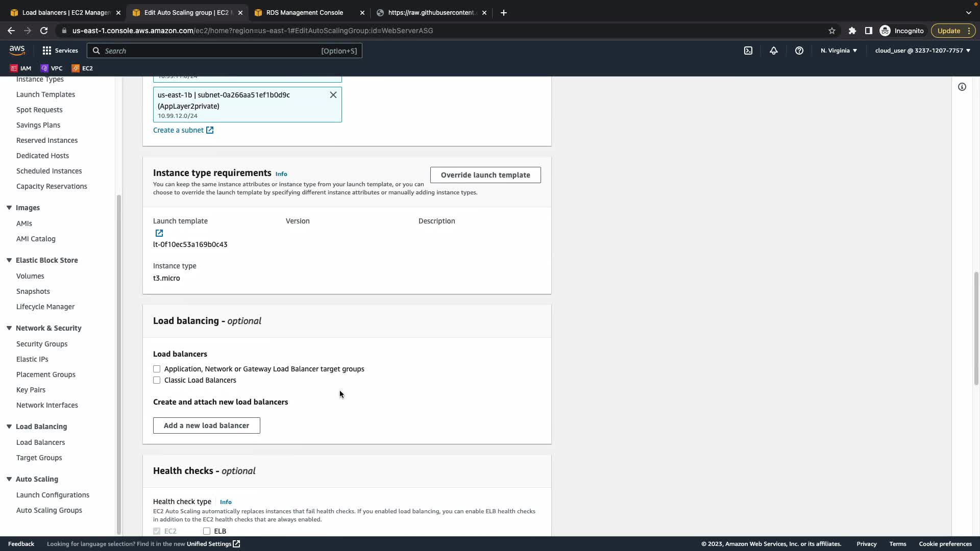This screenshot has height=551, width=980.
Task: Open Auto Scaling Groups in sidebar
Action: pos(49,510)
